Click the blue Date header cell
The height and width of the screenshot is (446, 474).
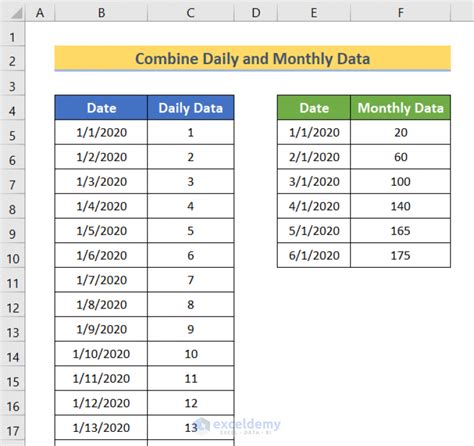pyautogui.click(x=101, y=108)
